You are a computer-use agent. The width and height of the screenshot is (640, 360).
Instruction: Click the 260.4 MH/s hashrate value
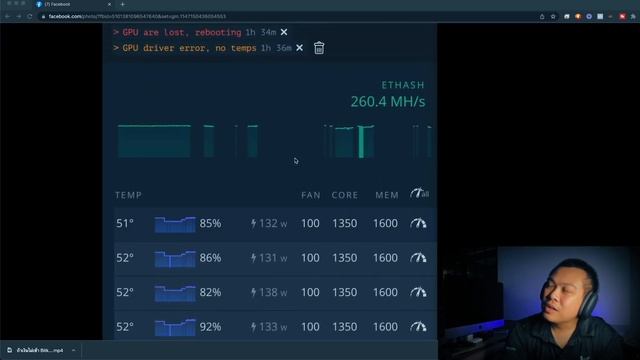pos(388,102)
